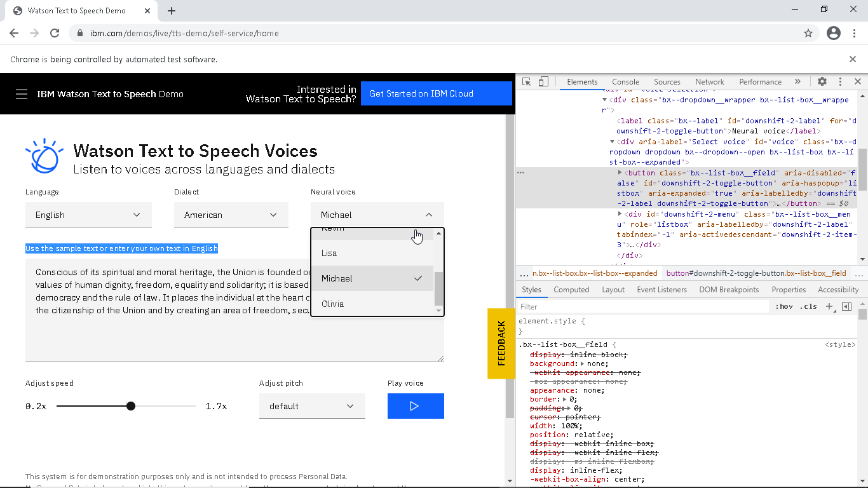This screenshot has height=488, width=868.
Task: Toggle the .cls class editor
Action: pos(809,306)
